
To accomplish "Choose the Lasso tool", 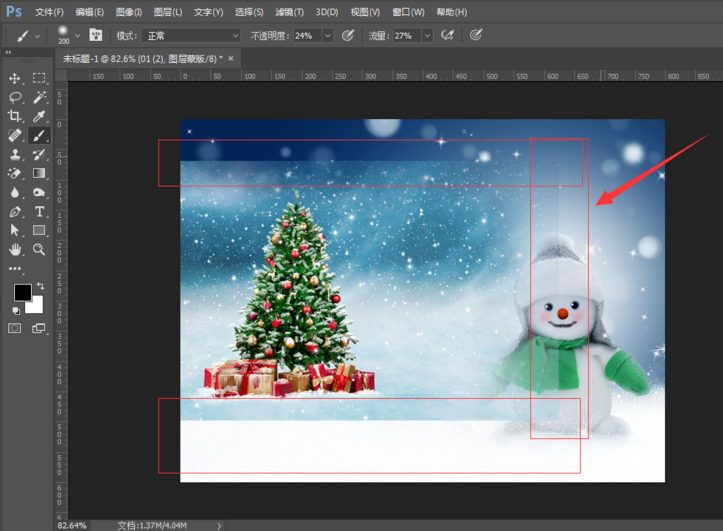I will point(15,97).
